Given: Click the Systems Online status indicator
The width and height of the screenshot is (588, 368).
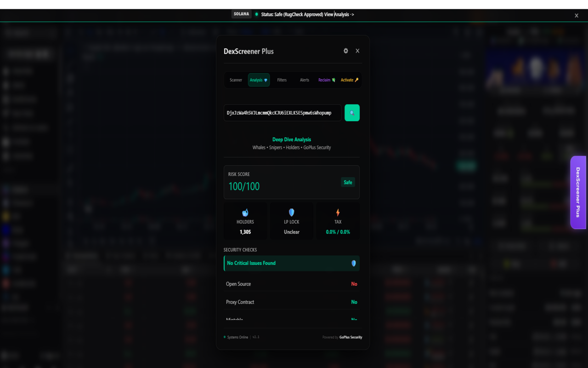Looking at the screenshot, I should click(x=236, y=337).
